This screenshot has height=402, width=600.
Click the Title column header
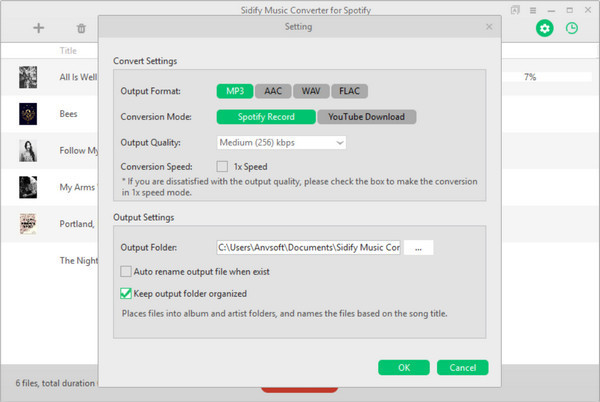click(68, 50)
